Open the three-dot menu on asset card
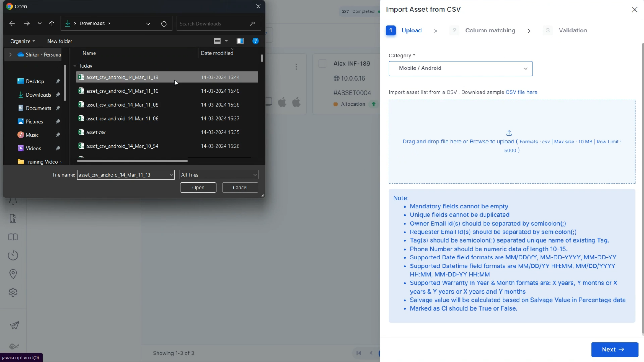Viewport: 644px width, 362px height. point(296,67)
